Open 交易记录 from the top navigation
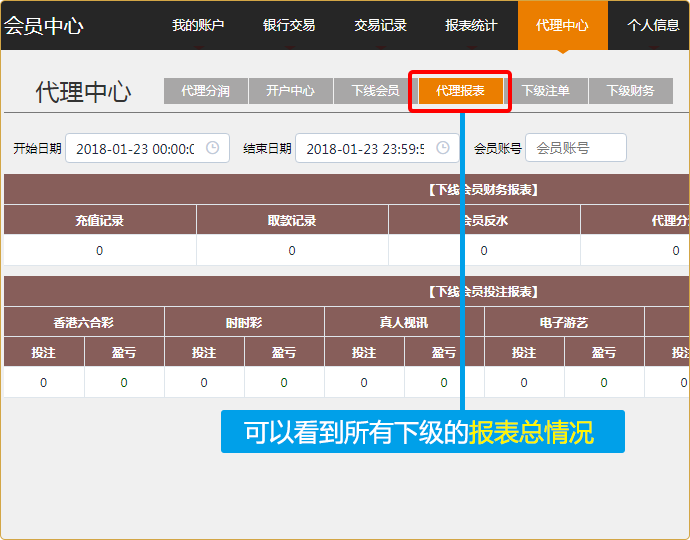 tap(380, 25)
